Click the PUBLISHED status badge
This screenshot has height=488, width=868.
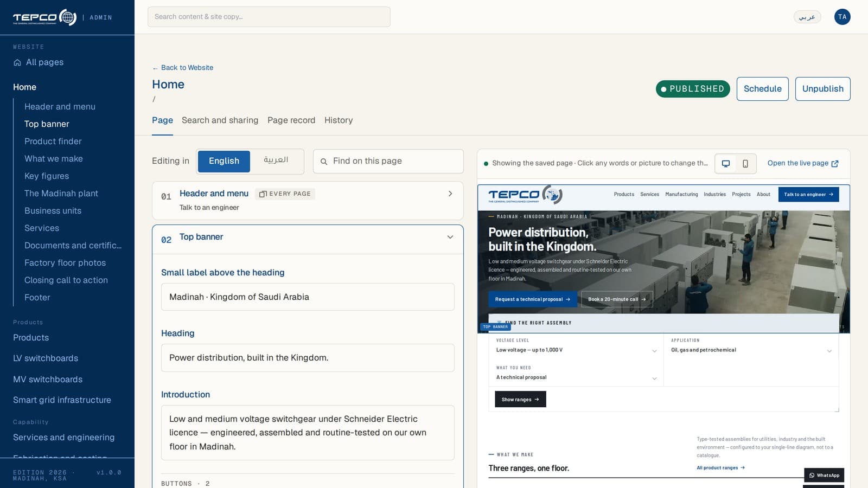coord(693,89)
